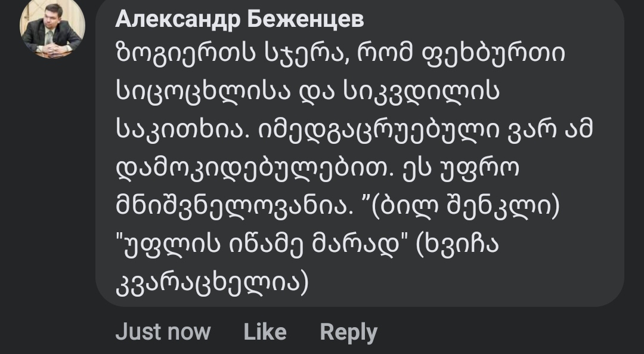Click the 'Just now' timestamp
644x354 pixels.
click(163, 332)
